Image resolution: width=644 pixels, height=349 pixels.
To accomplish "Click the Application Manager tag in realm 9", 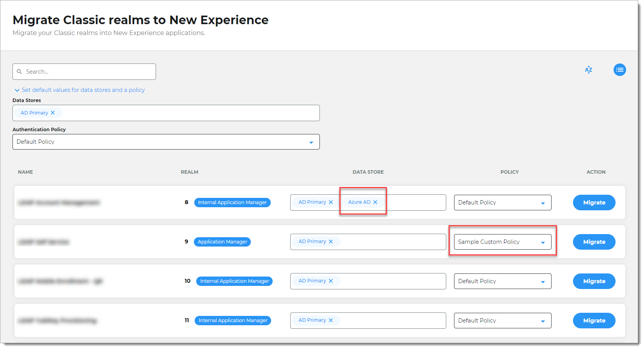I will coord(222,242).
